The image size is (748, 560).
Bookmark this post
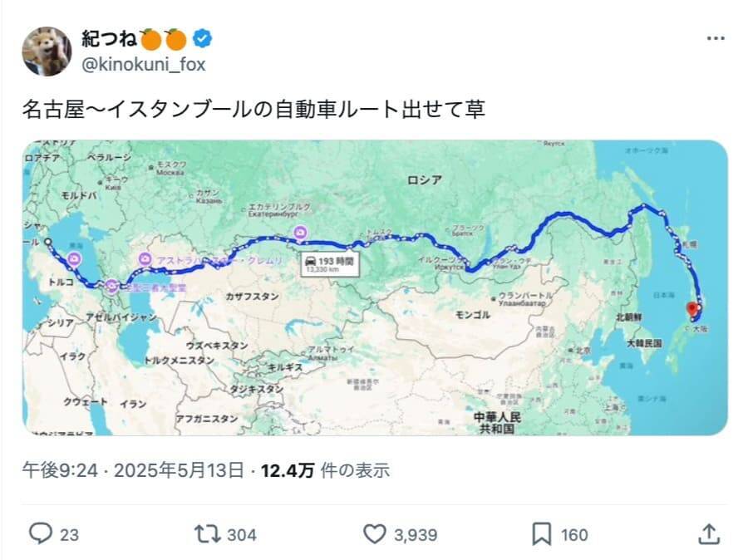click(x=541, y=534)
